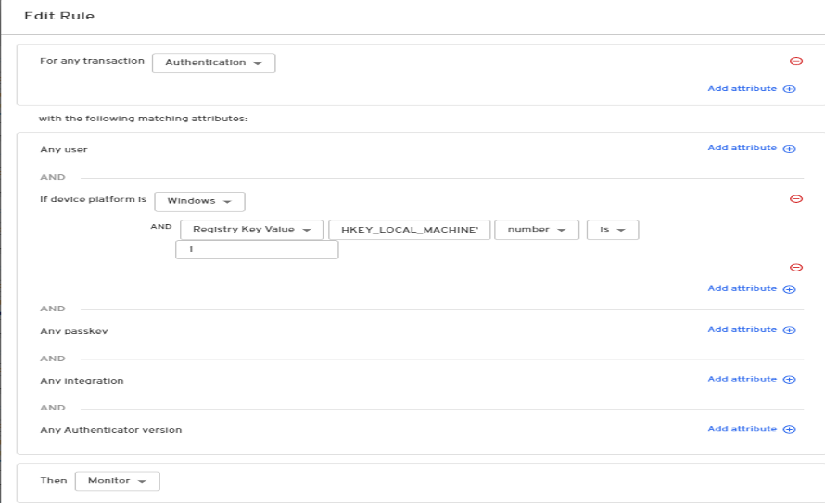Click plus icon in the transaction section
825x504 pixels.
[x=790, y=89]
